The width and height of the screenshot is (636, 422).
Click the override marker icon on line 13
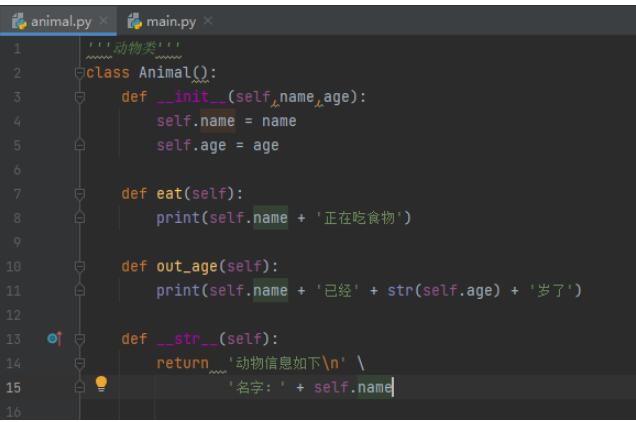tap(54, 339)
